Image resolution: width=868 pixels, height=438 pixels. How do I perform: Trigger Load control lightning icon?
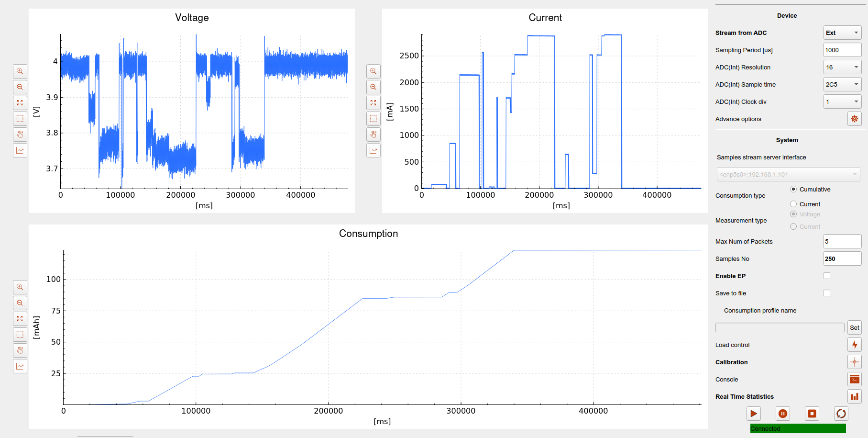point(855,344)
